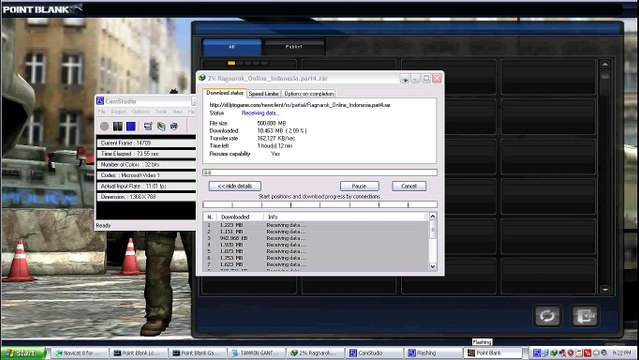The height and width of the screenshot is (360, 639).
Task: Click the CamStudio Pause recording button
Action: (118, 126)
